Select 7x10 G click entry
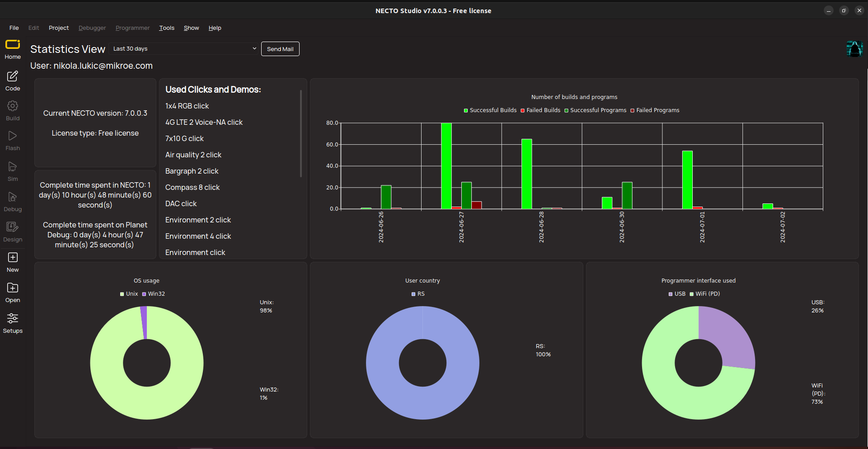The image size is (868, 449). 184,138
